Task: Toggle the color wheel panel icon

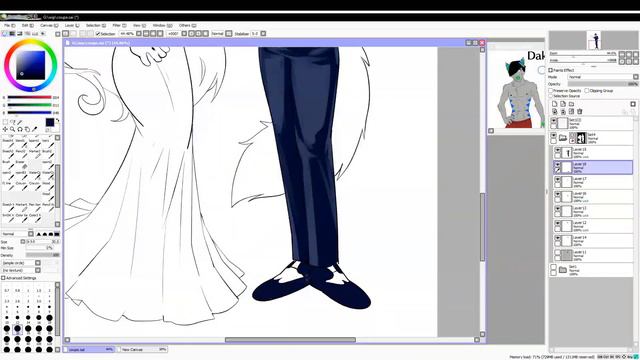Action: pos(5,33)
